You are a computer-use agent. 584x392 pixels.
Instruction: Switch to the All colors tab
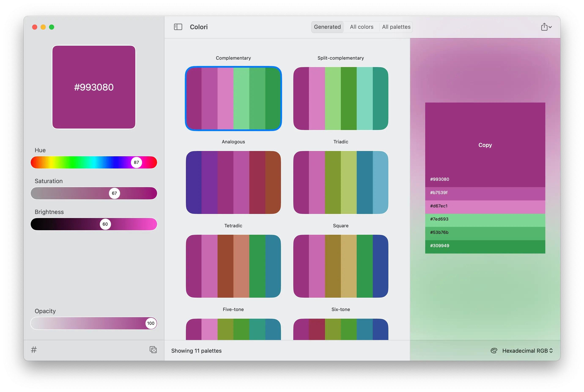(x=361, y=27)
